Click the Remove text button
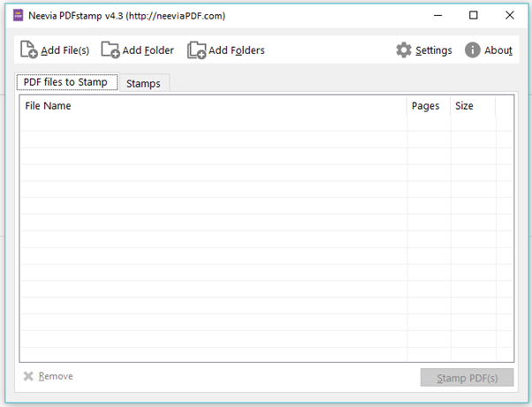 tap(56, 376)
